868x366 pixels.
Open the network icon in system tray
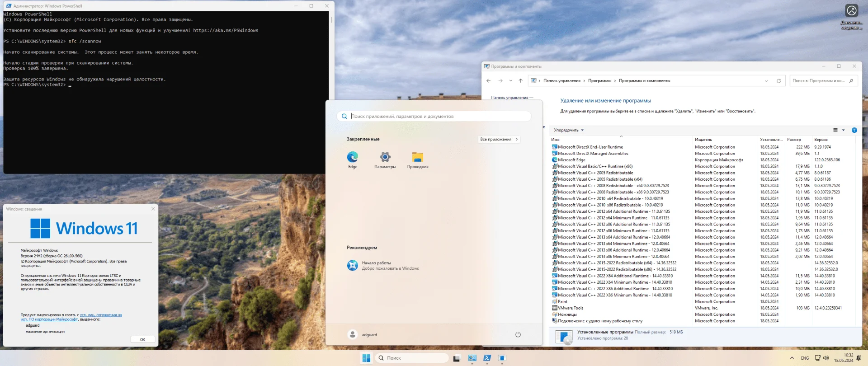tap(817, 358)
